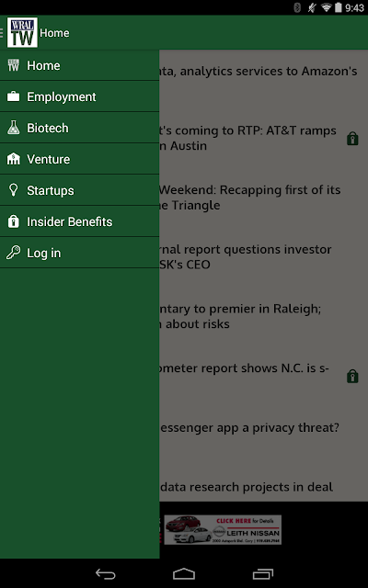This screenshot has width=368, height=588.
Task: Tap the lock icon on N.C. report article
Action: click(352, 376)
